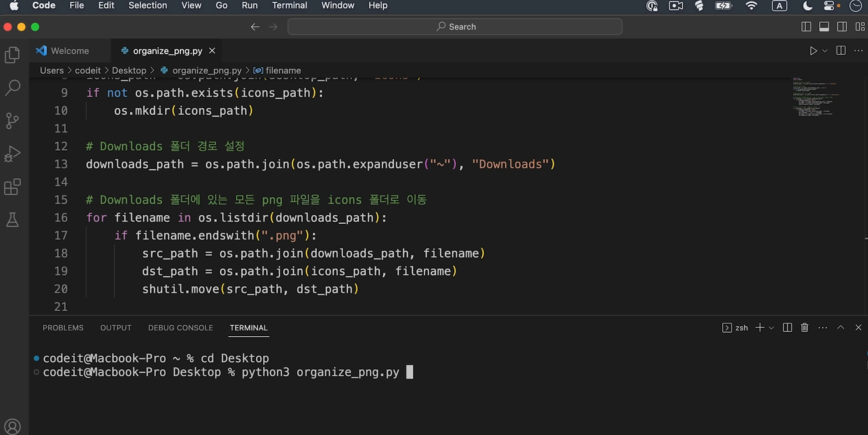
Task: Open the Explorer view in activity bar
Action: click(12, 55)
